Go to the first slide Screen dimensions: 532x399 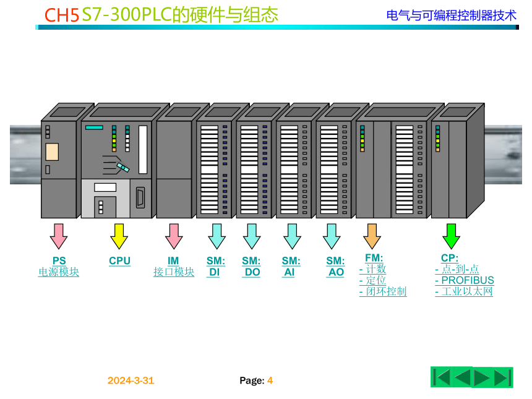click(x=442, y=377)
